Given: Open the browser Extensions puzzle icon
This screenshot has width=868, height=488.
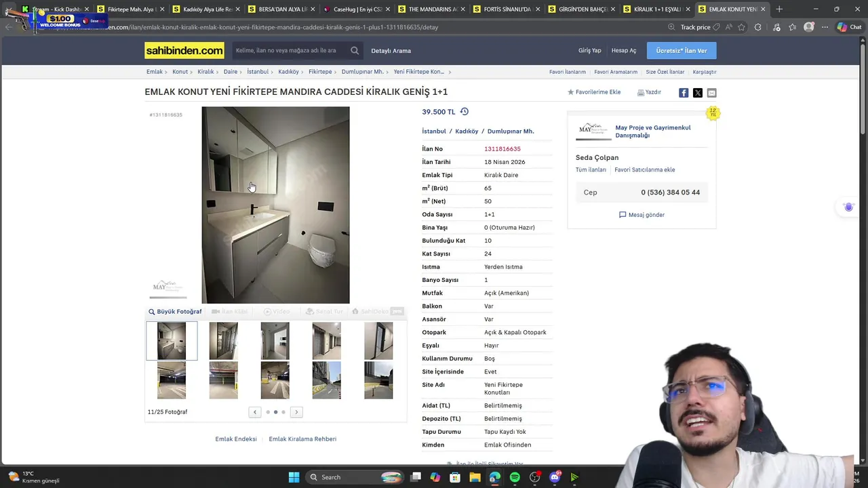Looking at the screenshot, I should click(758, 27).
